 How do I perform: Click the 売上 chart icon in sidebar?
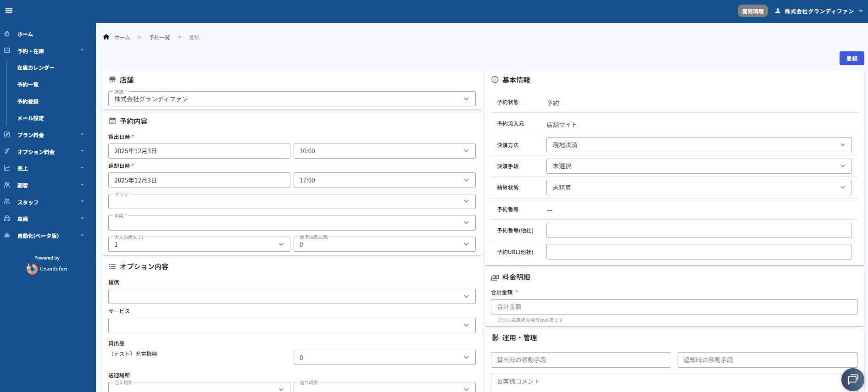[x=7, y=168]
